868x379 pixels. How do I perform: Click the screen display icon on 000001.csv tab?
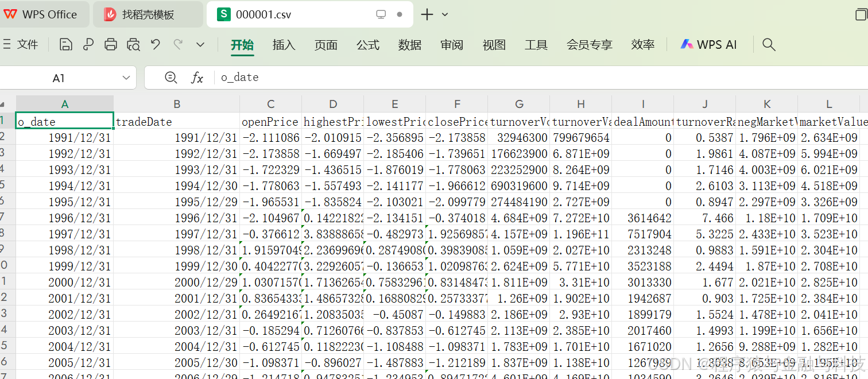click(381, 14)
